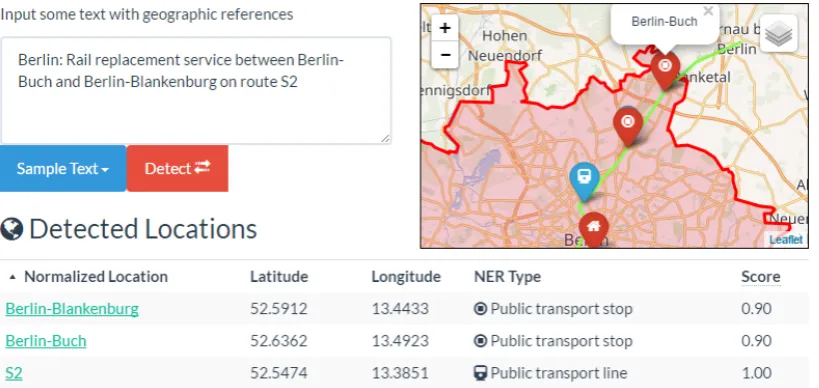Select the red home marker on Berlin
This screenshot has width=819, height=388.
(593, 230)
